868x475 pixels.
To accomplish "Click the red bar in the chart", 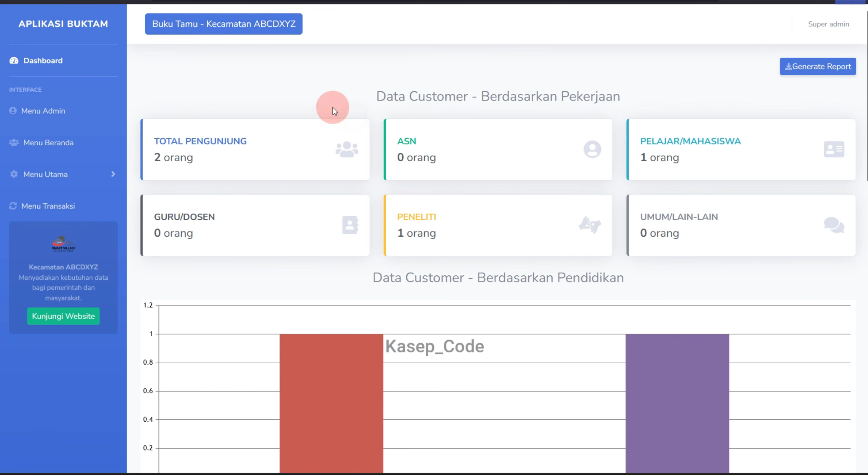I will point(331,403).
